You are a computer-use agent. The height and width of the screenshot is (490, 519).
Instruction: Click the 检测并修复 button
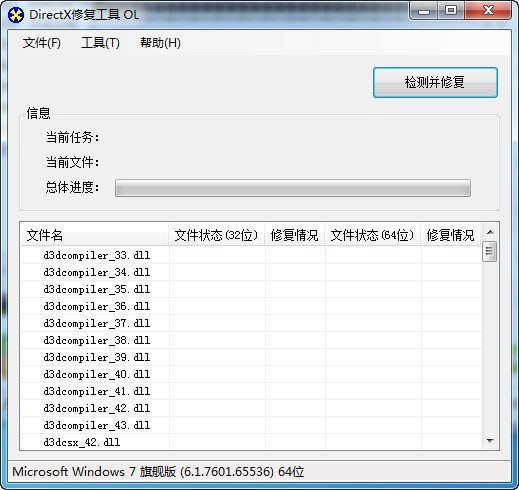click(435, 82)
